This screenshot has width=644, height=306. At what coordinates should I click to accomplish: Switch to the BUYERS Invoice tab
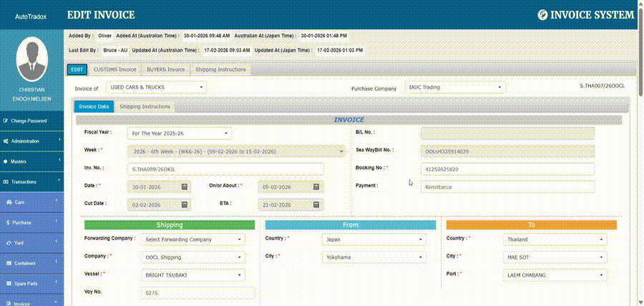[166, 70]
